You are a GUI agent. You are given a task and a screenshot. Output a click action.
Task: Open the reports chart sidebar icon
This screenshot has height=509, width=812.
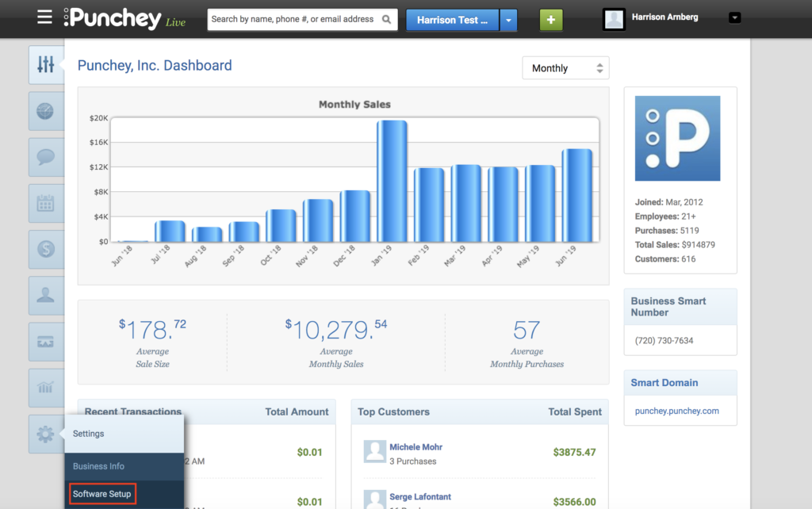tap(45, 388)
